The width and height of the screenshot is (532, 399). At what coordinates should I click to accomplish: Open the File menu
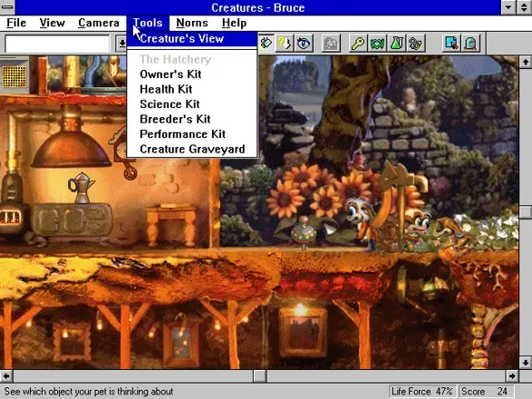click(x=16, y=23)
